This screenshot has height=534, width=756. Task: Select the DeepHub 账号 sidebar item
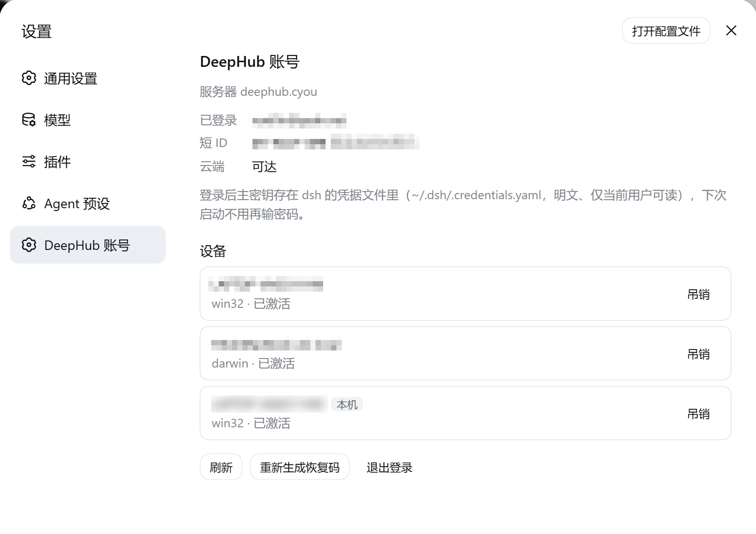(x=88, y=245)
